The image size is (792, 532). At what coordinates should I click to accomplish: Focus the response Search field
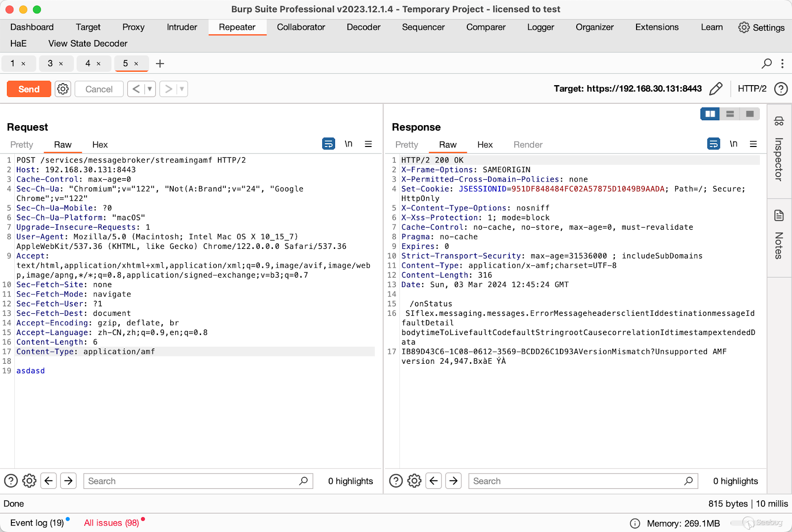tap(583, 481)
